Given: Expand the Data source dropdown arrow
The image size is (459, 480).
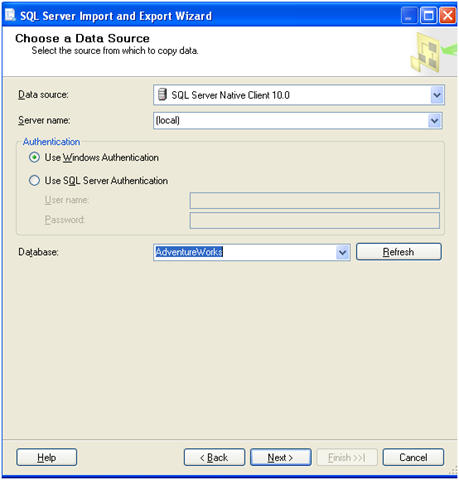Looking at the screenshot, I should (437, 95).
